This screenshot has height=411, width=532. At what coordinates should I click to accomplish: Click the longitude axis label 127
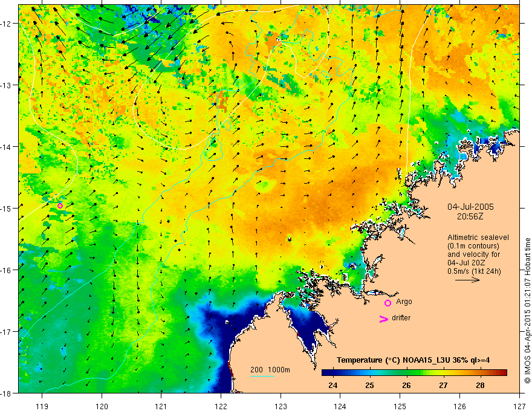[519, 406]
